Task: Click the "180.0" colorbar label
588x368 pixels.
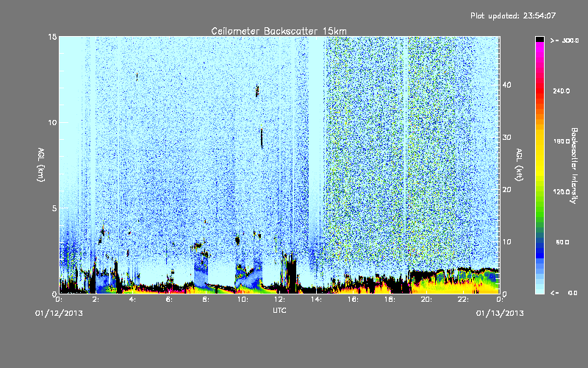Action: pos(562,141)
